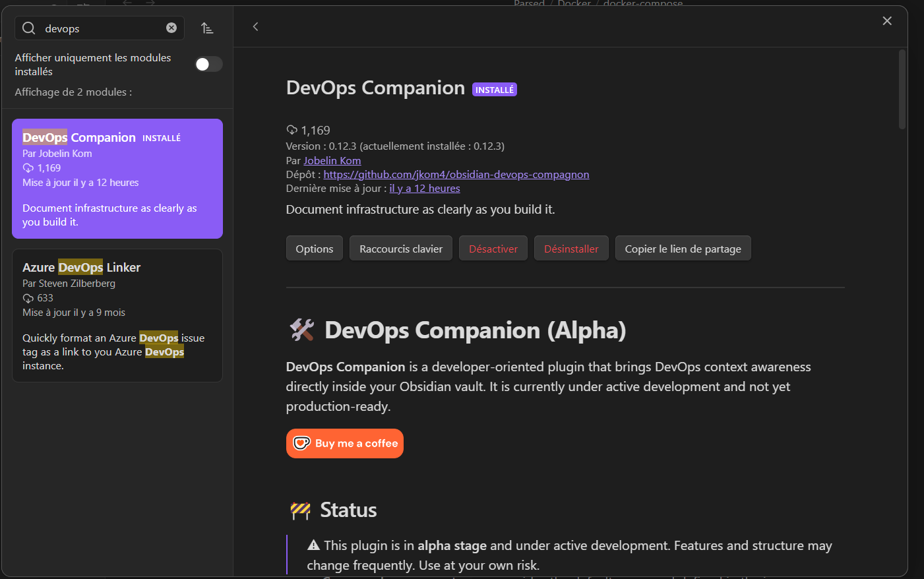This screenshot has height=579, width=924.
Task: Enable the show only installed modules toggle
Action: tap(208, 64)
